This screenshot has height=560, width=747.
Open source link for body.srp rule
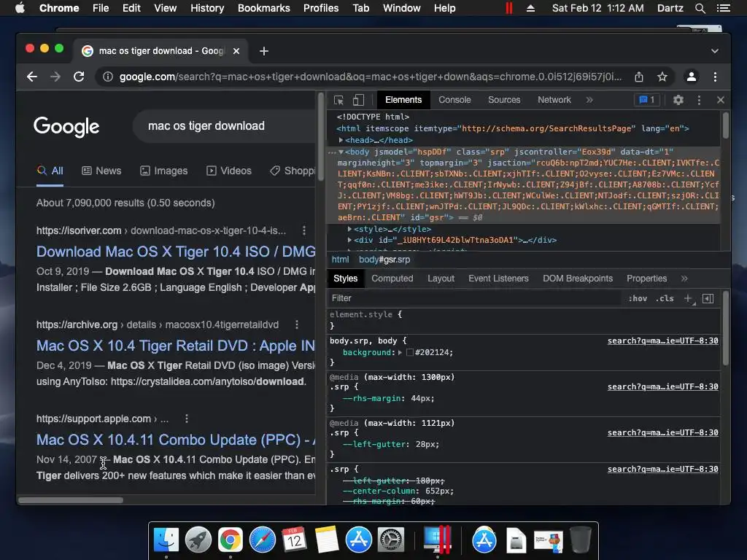pyautogui.click(x=662, y=341)
